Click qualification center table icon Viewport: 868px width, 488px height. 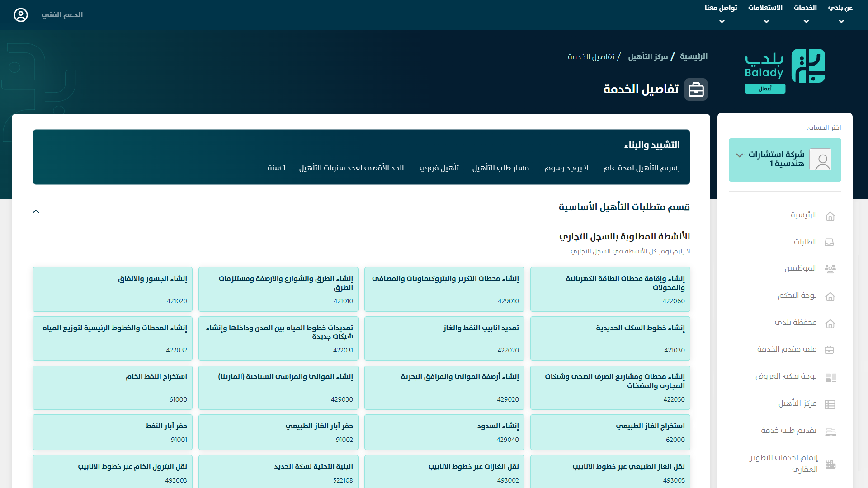coord(830,404)
